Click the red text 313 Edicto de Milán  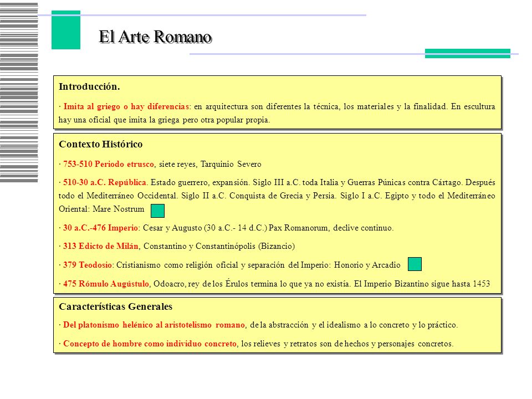click(101, 246)
